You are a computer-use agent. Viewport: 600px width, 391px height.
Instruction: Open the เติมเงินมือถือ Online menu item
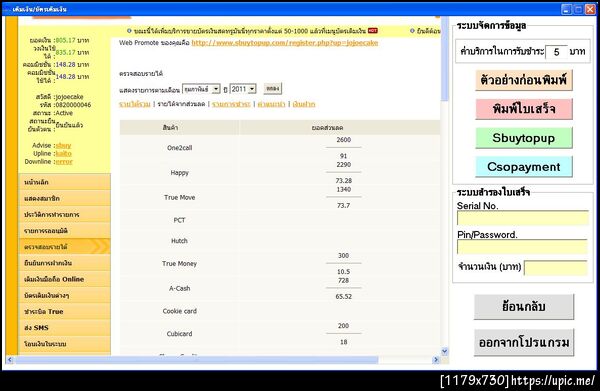pyautogui.click(x=64, y=279)
